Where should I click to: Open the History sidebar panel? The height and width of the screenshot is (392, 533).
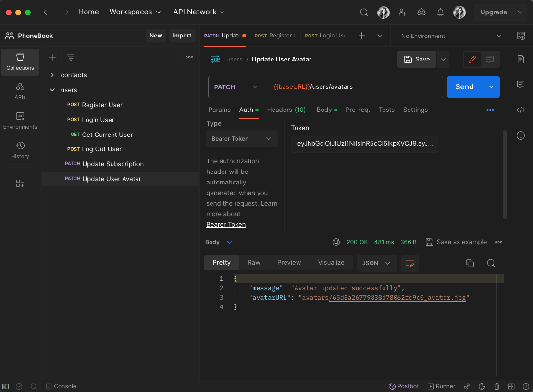click(x=20, y=150)
